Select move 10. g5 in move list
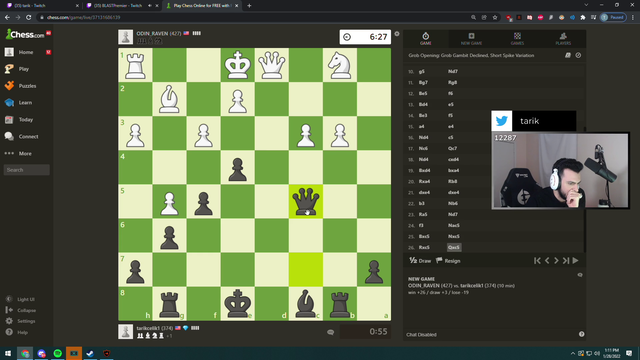 pos(422,71)
